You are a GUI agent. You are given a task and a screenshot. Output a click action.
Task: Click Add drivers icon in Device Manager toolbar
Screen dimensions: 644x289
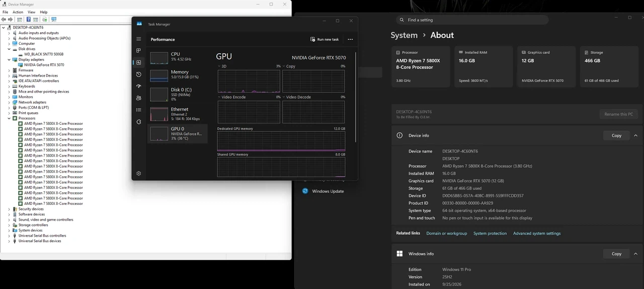44,19
